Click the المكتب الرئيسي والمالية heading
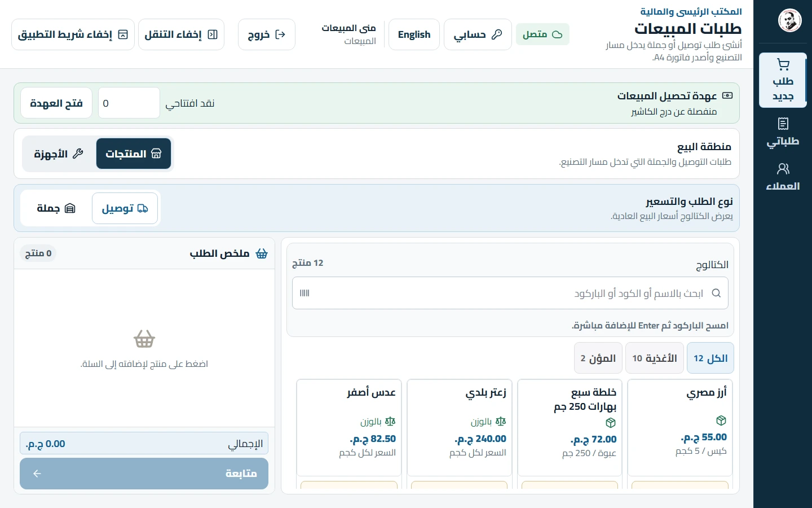The width and height of the screenshot is (812, 508). [691, 11]
